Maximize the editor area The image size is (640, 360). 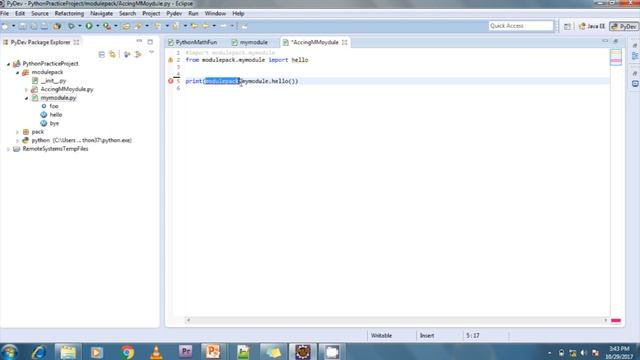click(x=616, y=41)
